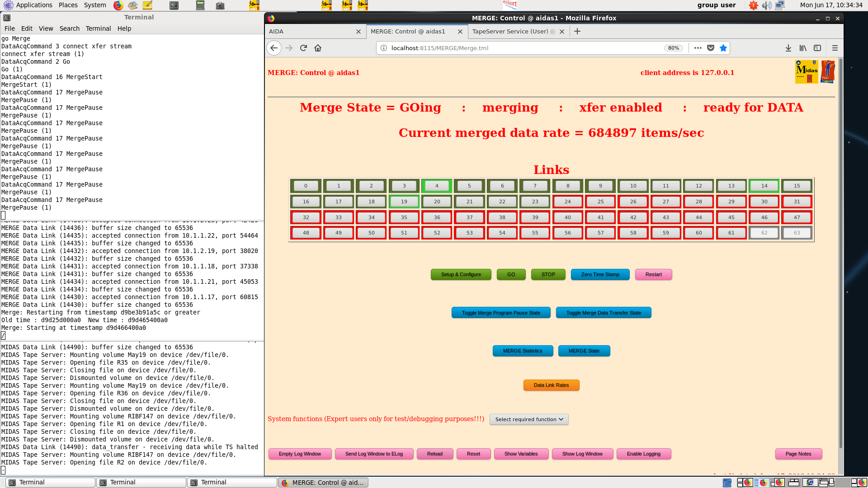This screenshot has height=488, width=868.
Task: Open MERGE Statistics
Action: [x=523, y=351]
